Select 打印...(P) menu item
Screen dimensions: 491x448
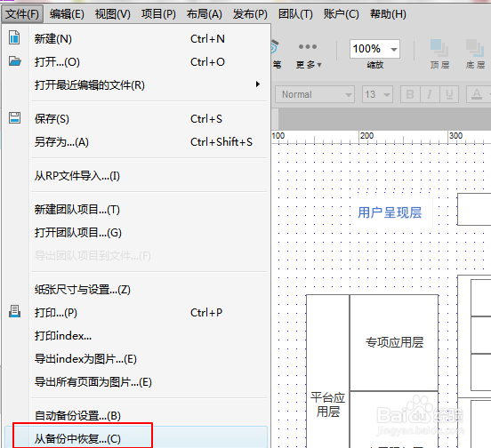136,313
